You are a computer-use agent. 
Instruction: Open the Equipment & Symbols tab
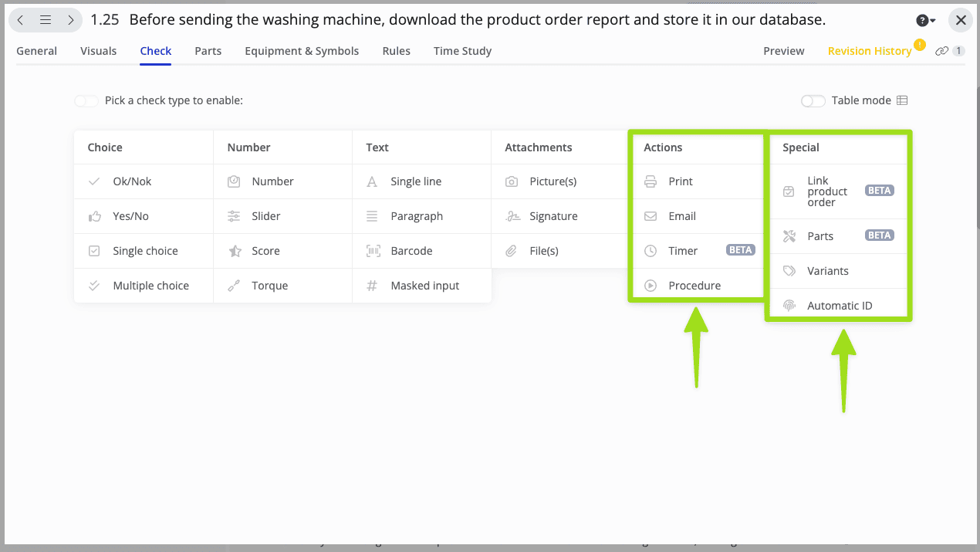(x=302, y=51)
